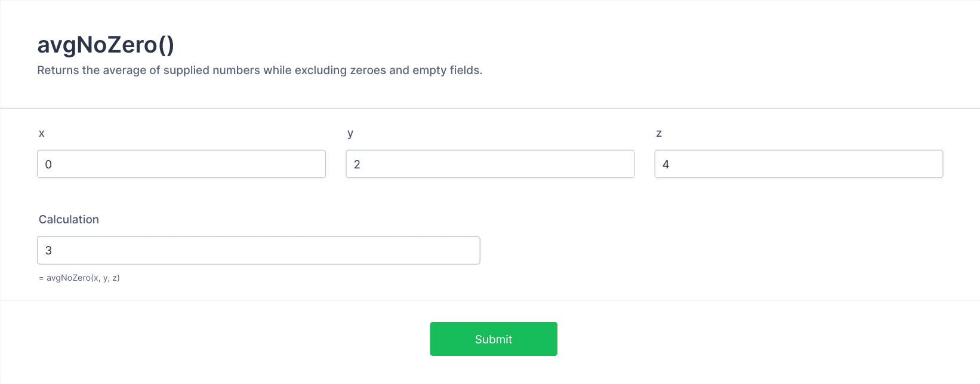The height and width of the screenshot is (384, 980).
Task: Place cursor on the 0 value in x
Action: (x=48, y=164)
